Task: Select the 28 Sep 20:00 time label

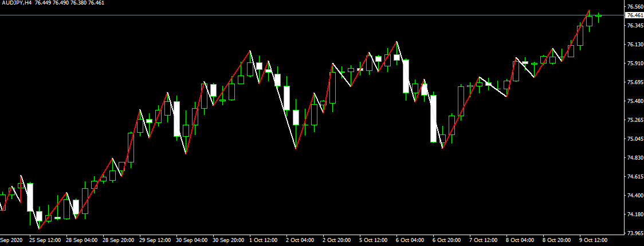Action: click(x=119, y=240)
